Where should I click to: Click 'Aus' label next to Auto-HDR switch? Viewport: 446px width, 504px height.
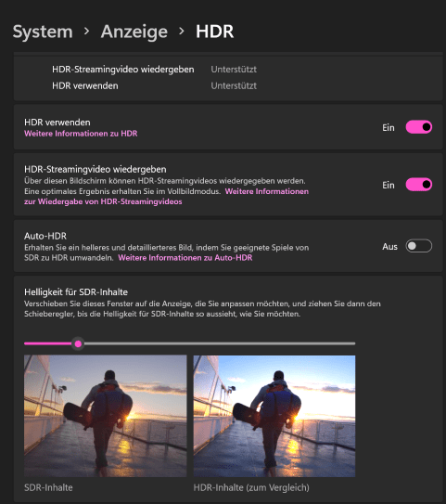coord(389,247)
